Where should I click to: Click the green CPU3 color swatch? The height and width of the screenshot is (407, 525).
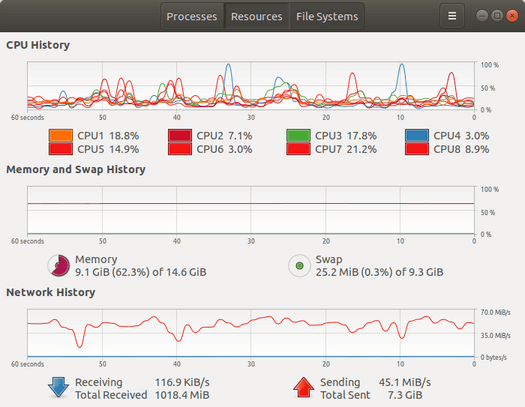coord(298,136)
